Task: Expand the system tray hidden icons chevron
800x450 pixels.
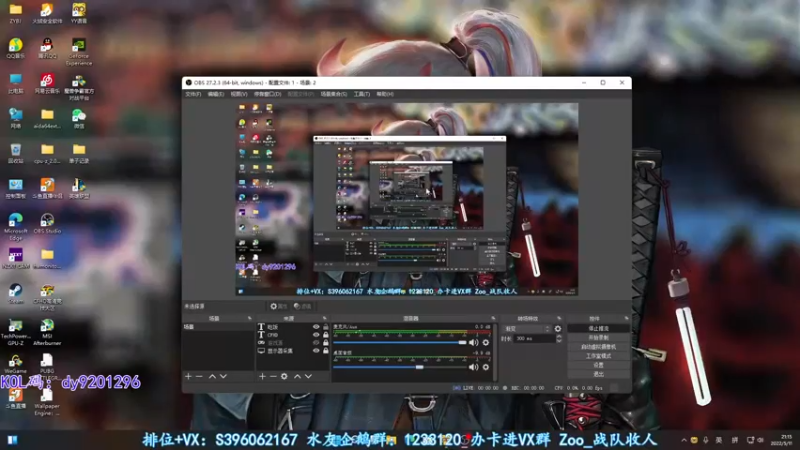Action: pos(684,440)
